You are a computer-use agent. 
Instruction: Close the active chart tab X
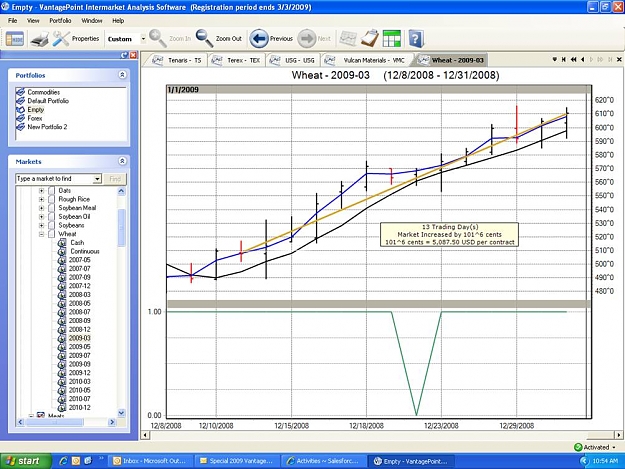coord(619,59)
